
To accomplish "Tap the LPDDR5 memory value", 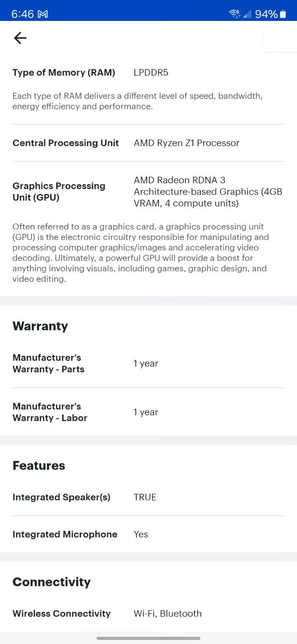I will click(x=151, y=72).
